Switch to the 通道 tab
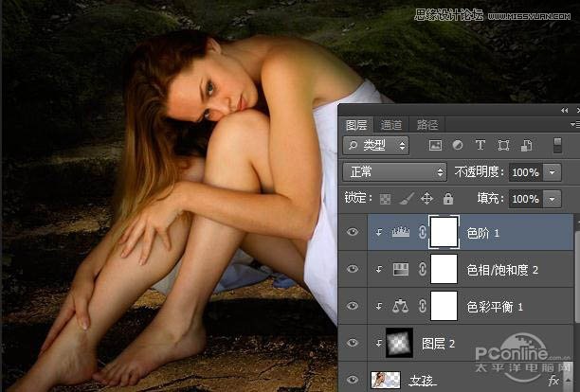The width and height of the screenshot is (580, 392). point(391,125)
